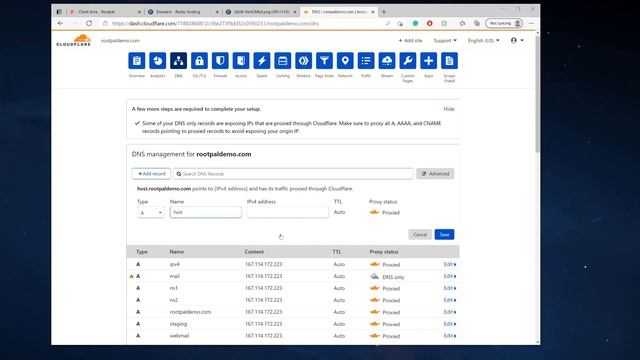Expand Edit for the ns1 record
Viewport: 640px width, 360px height.
point(450,288)
